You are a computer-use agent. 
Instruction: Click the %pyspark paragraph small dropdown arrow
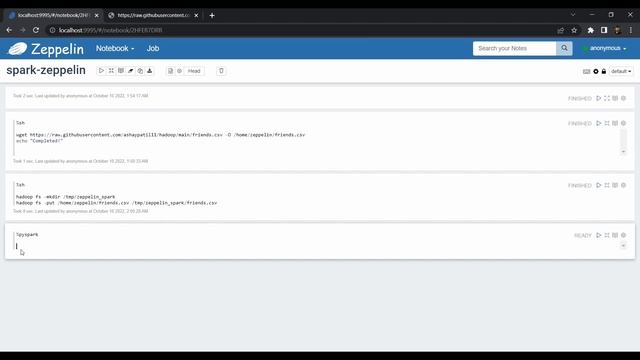(623, 246)
